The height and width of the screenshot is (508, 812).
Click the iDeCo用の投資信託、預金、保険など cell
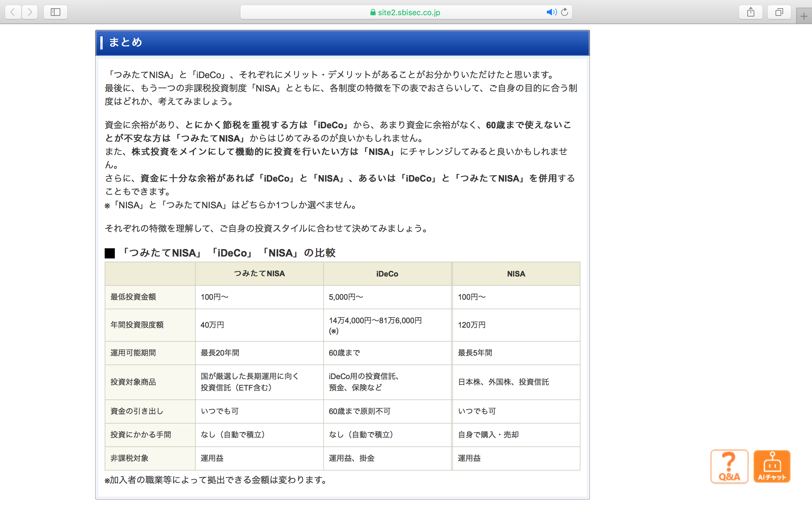(387, 382)
